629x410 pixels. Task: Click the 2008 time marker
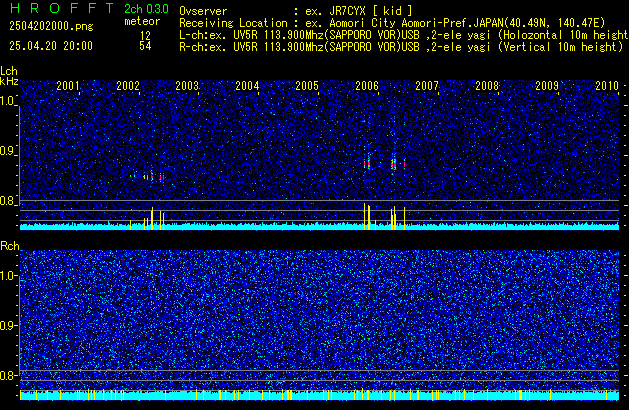coord(487,86)
